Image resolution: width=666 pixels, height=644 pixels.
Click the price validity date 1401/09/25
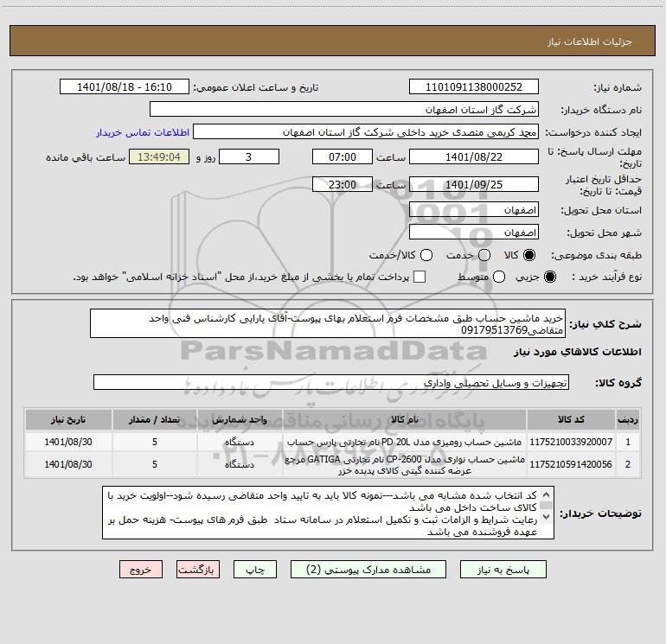click(x=474, y=184)
